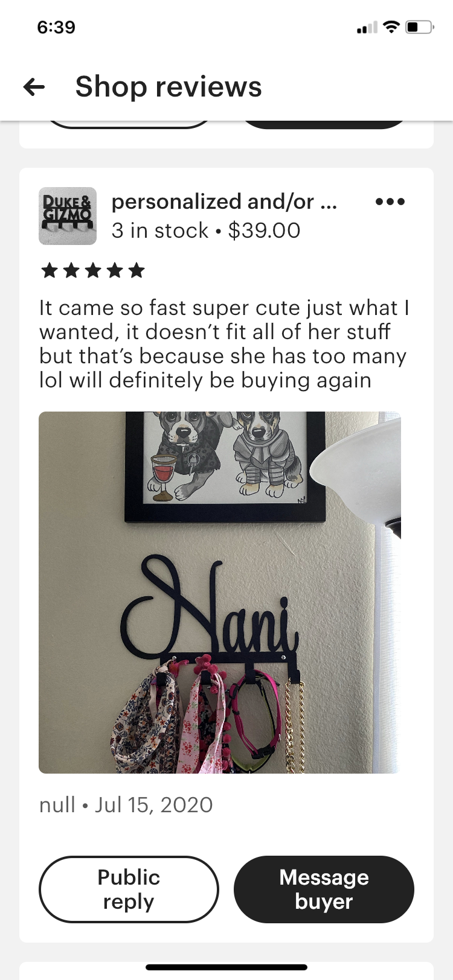Tap the first star in the rating
This screenshot has width=453, height=980.
[x=50, y=270]
